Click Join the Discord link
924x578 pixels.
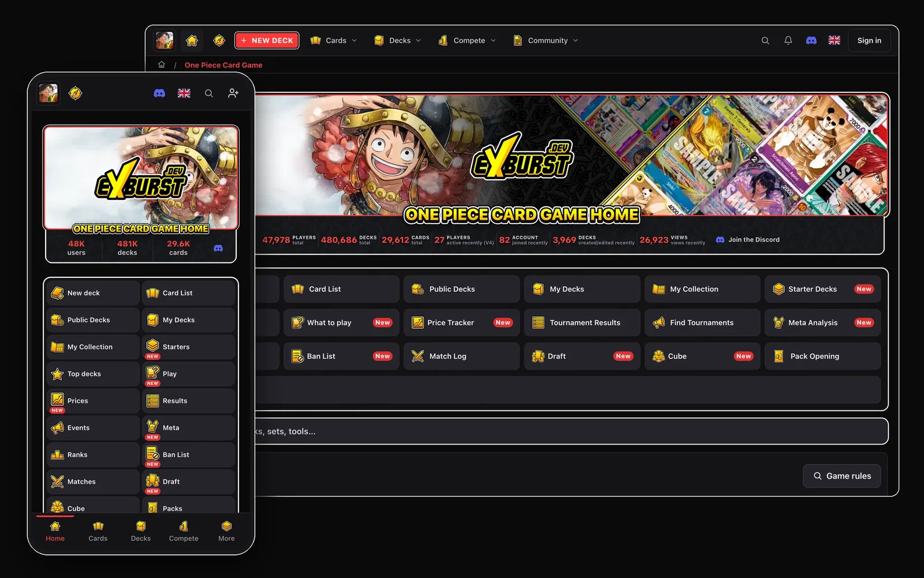pyautogui.click(x=748, y=239)
